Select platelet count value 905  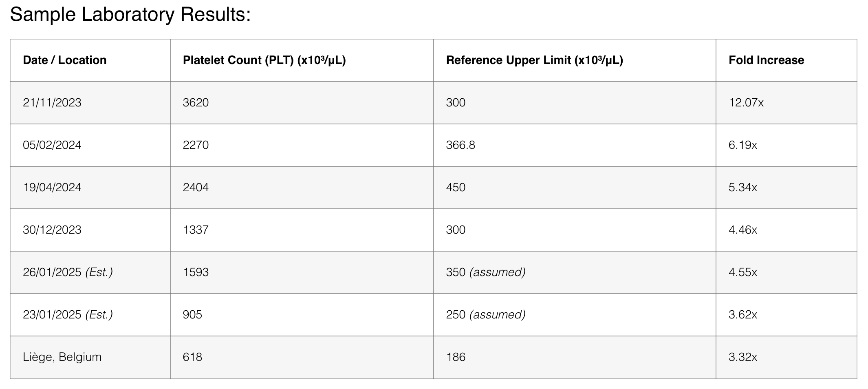point(192,314)
